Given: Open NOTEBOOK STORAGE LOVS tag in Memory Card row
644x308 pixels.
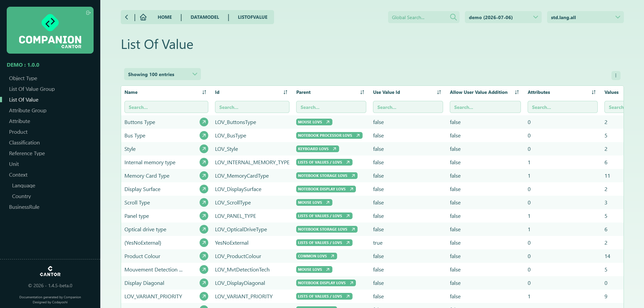Looking at the screenshot, I should (x=327, y=176).
